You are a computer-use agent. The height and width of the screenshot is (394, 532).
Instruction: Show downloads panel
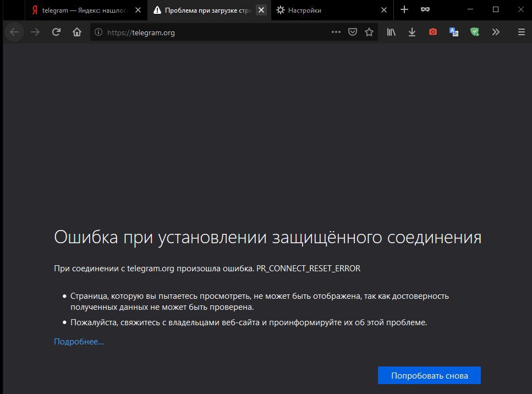pyautogui.click(x=412, y=32)
